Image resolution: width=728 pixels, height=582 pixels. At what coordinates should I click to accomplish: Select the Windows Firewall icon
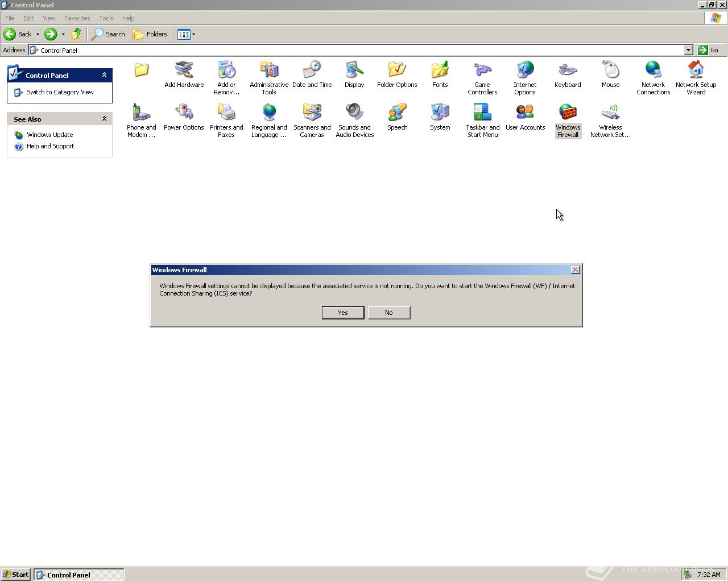568,120
